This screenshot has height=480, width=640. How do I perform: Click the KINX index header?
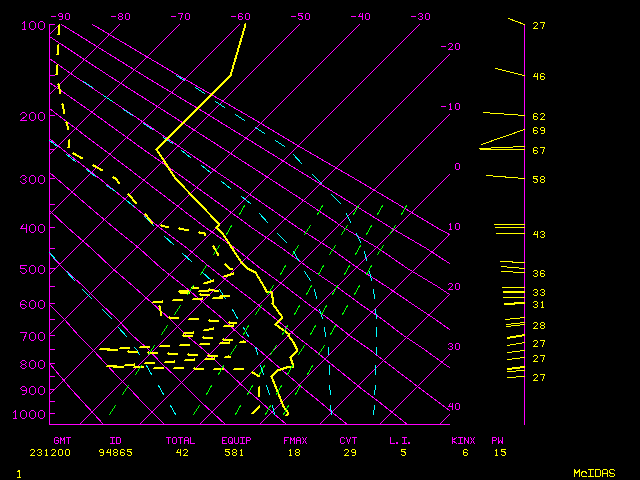point(463,441)
